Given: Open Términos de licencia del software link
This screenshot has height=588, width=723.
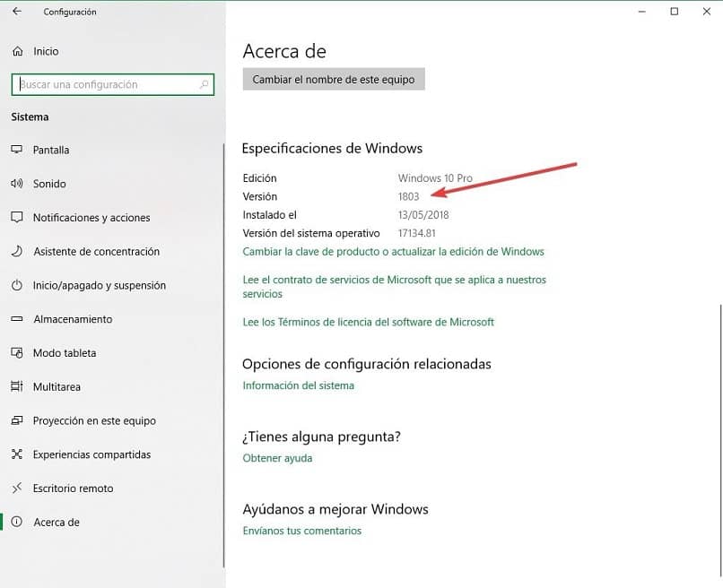Looking at the screenshot, I should [368, 322].
